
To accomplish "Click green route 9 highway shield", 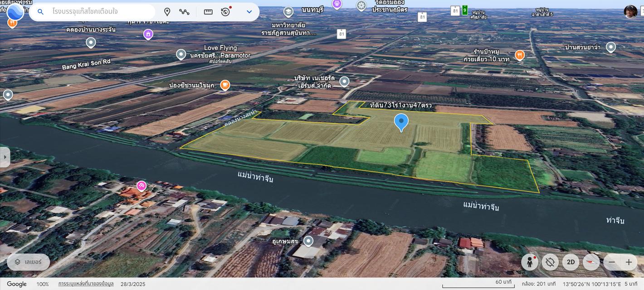I will tap(465, 10).
